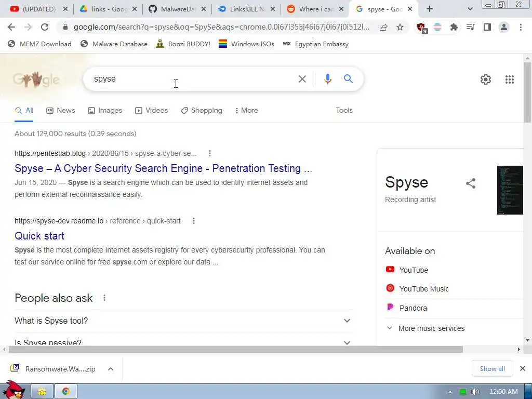Viewport: 532px width, 399px height.
Task: Open the MEMZ Download bookmark
Action: (39, 44)
